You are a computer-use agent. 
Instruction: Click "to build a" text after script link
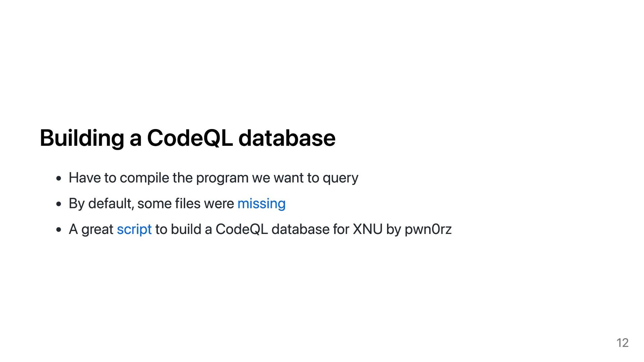point(183,229)
